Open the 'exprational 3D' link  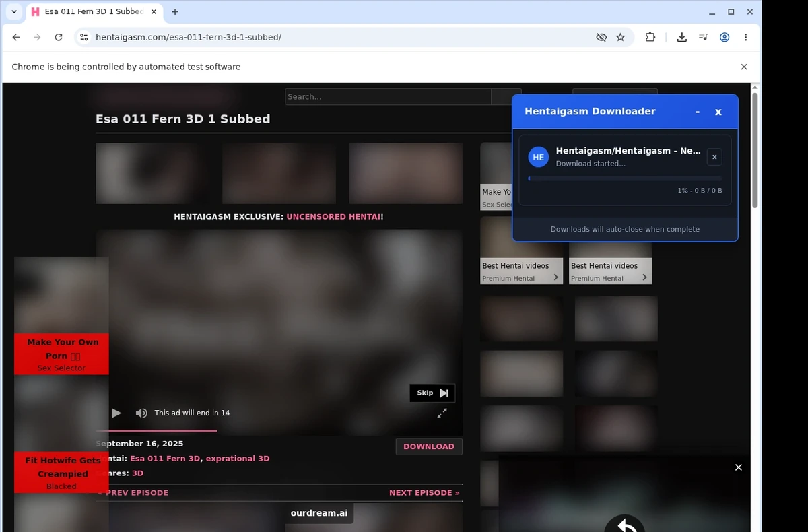point(238,459)
